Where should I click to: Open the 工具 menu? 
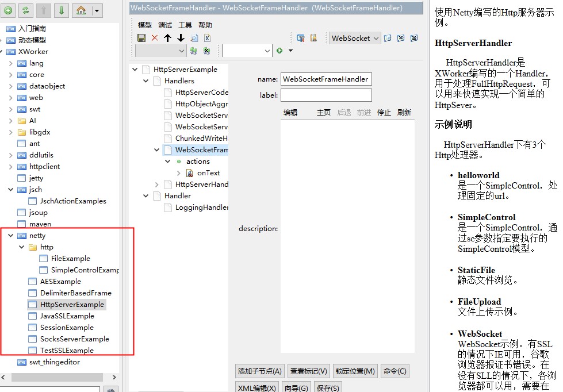(185, 25)
